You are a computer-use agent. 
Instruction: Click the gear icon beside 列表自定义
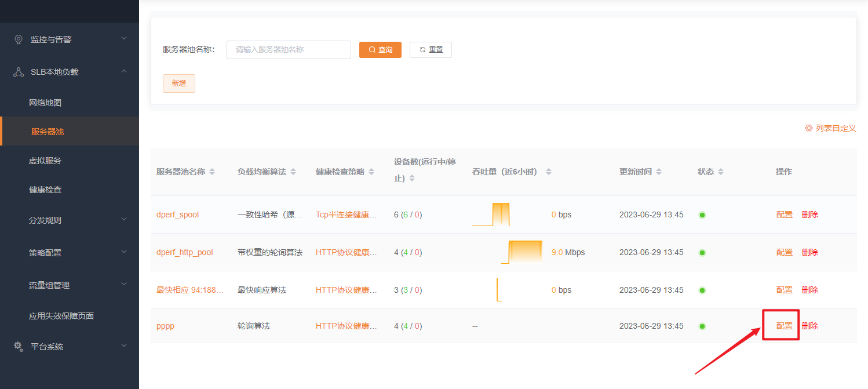click(808, 128)
